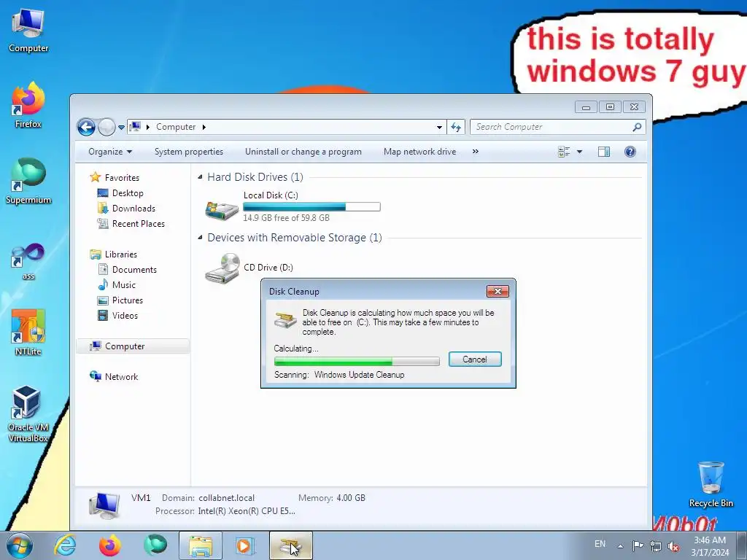Open Action Center flag icon
Viewport: 747px width, 560px height.
pos(638,545)
